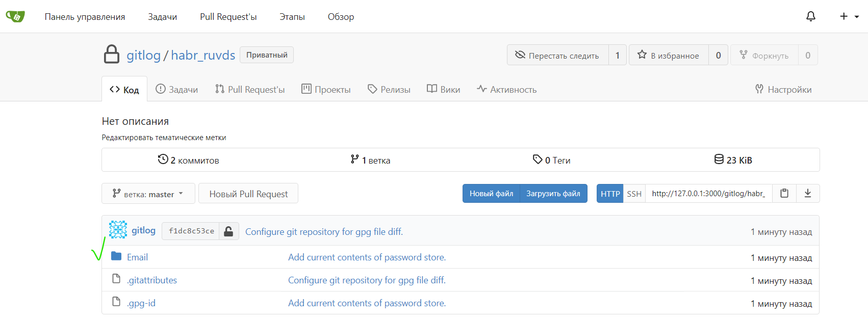This screenshot has height=320, width=868.
Task: Click the Загрузить файл button
Action: pos(553,194)
